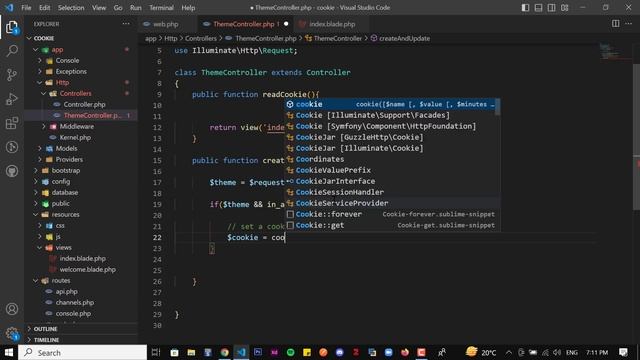Open File Explorer from taskbar
Screen dimensions: 640x360
click(191, 352)
